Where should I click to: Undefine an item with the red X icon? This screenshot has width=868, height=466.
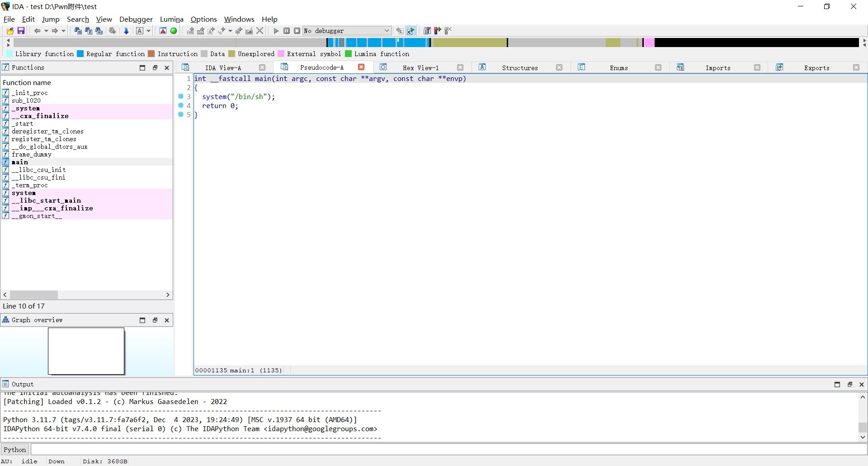259,31
